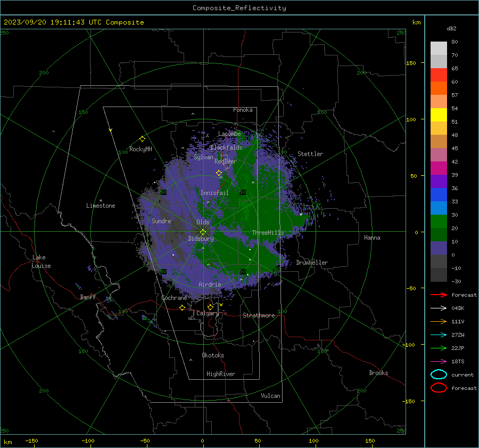Click the Stettler town label
Viewport: 479px width, 448px height.
(x=310, y=154)
